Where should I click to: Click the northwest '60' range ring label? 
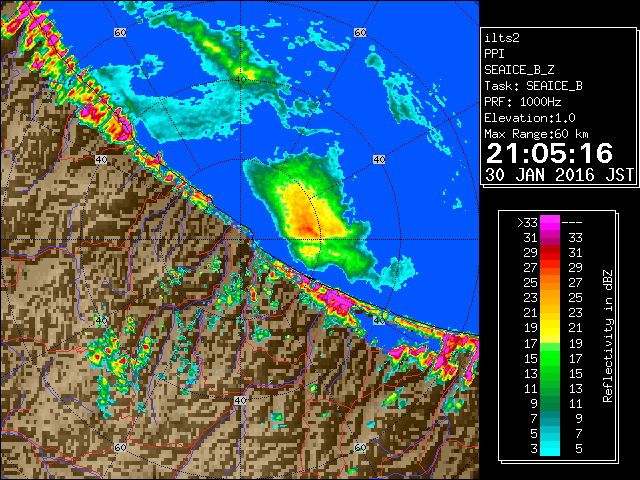pyautogui.click(x=120, y=32)
